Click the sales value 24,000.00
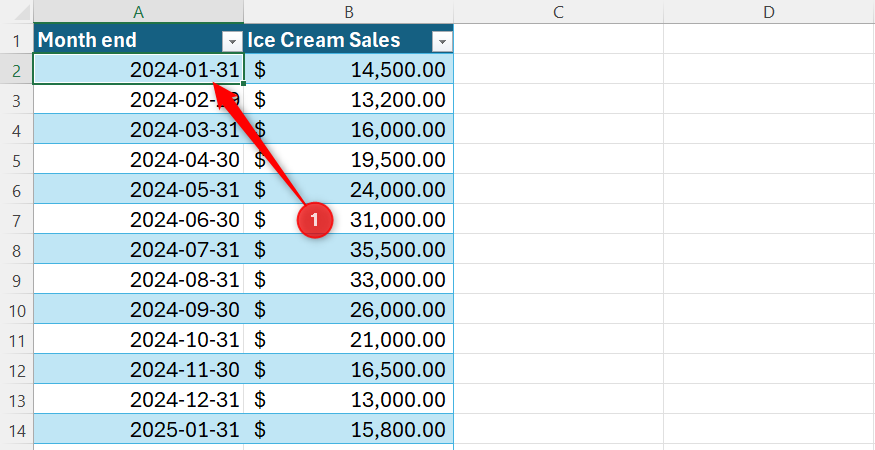This screenshot has width=875, height=450. pos(398,190)
